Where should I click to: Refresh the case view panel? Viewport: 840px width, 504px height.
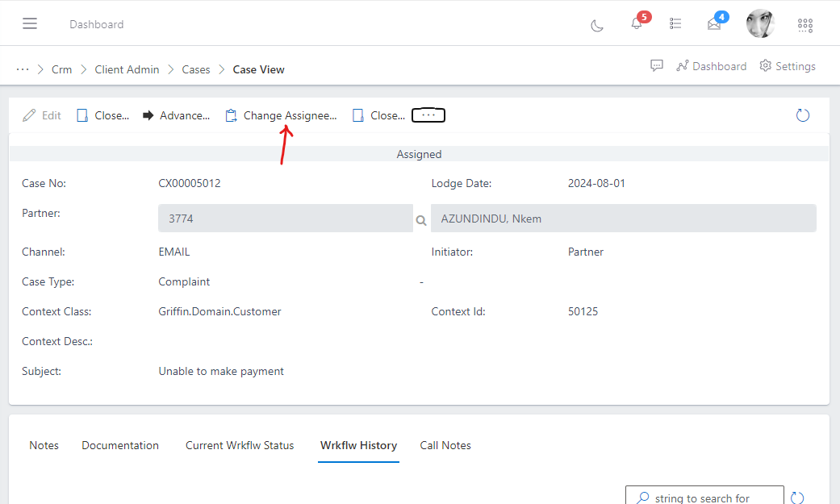[802, 115]
